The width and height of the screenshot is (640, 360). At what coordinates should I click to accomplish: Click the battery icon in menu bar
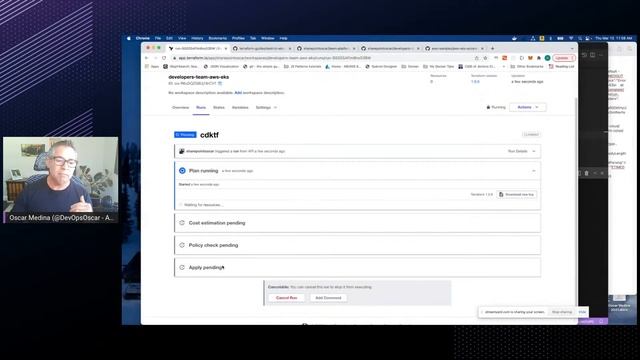tap(560, 38)
